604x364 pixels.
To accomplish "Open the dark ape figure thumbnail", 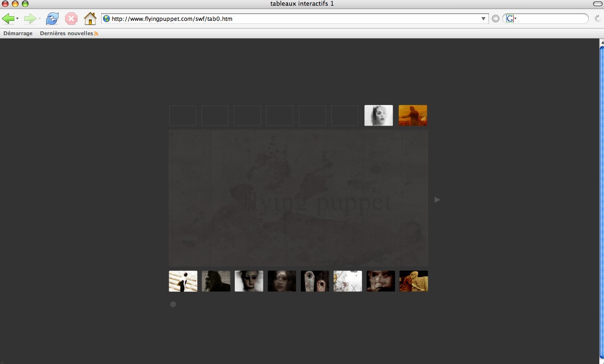I will (216, 281).
